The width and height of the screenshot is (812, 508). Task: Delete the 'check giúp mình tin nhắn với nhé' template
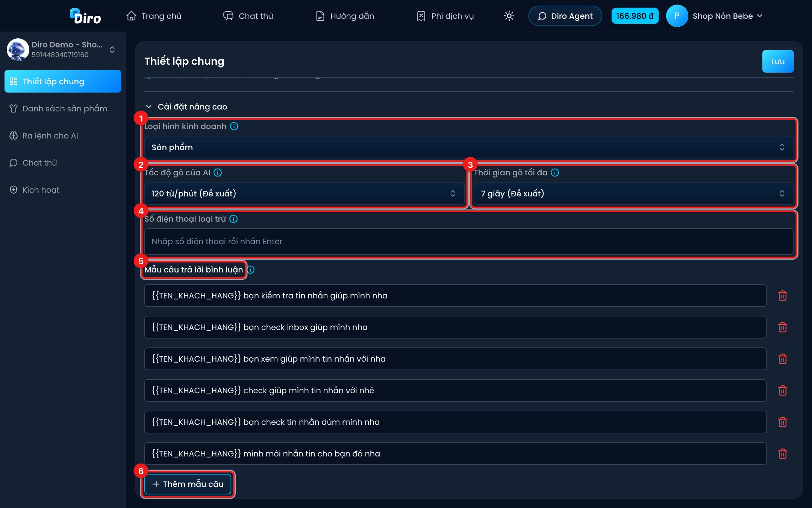tap(783, 391)
